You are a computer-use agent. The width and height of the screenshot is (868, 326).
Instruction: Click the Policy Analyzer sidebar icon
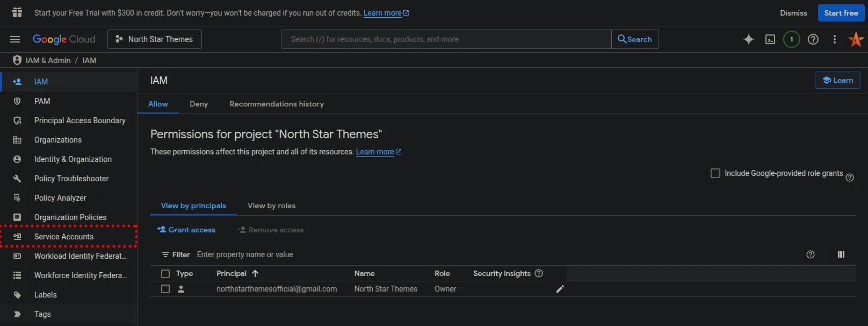pos(17,198)
